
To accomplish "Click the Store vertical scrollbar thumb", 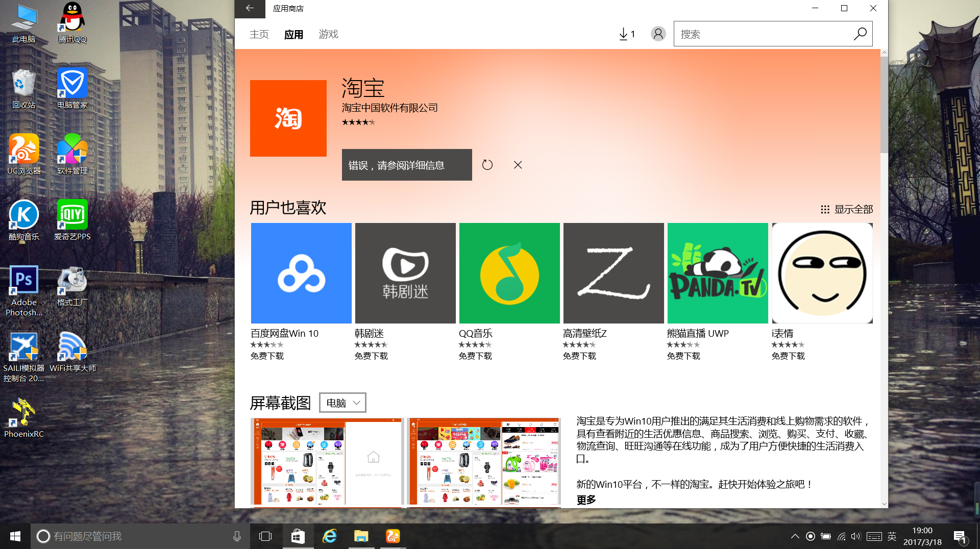I will [x=884, y=104].
